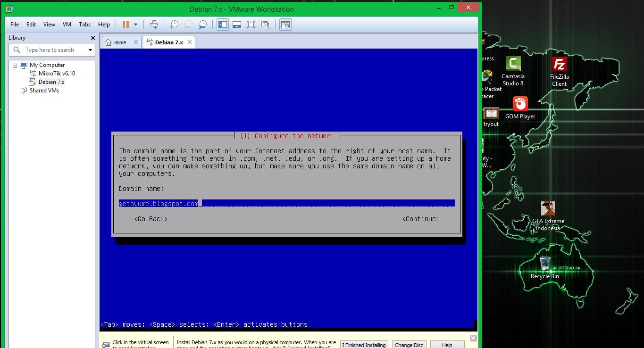Select My Computer in the Library

pos(47,65)
